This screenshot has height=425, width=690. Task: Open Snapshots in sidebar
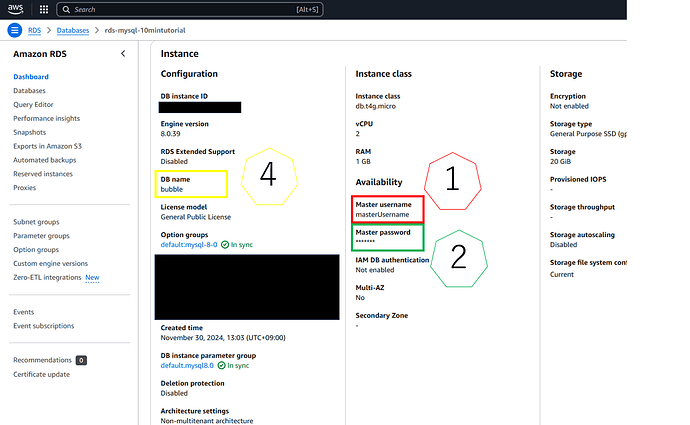coord(29,132)
